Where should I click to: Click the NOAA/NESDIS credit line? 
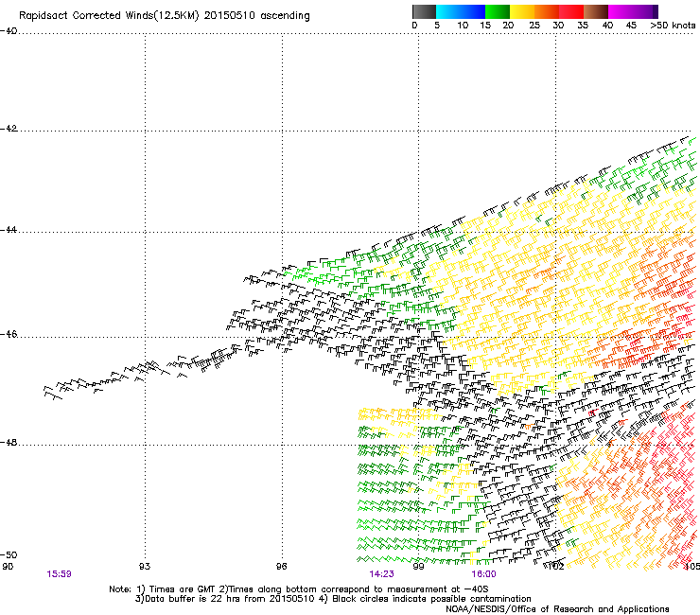[557, 609]
